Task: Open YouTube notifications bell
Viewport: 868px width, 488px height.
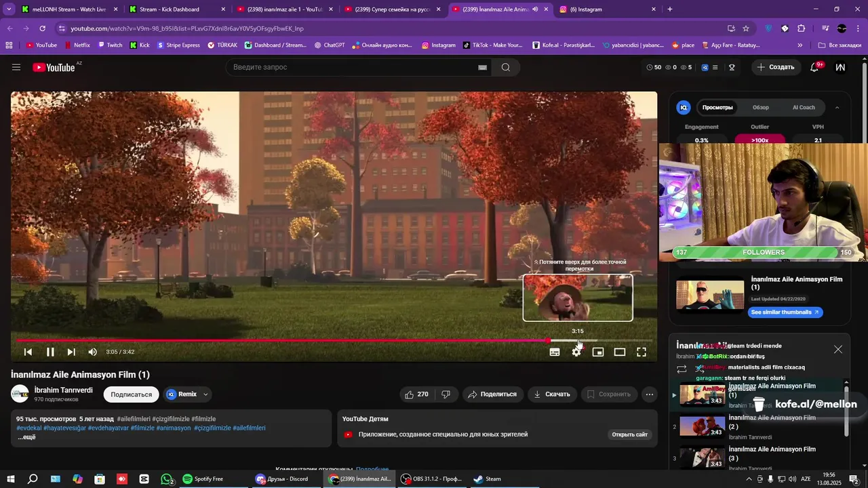Action: click(x=814, y=67)
